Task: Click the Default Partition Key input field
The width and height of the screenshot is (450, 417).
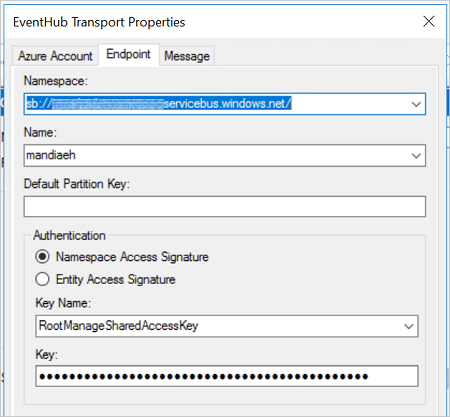Action: click(225, 206)
